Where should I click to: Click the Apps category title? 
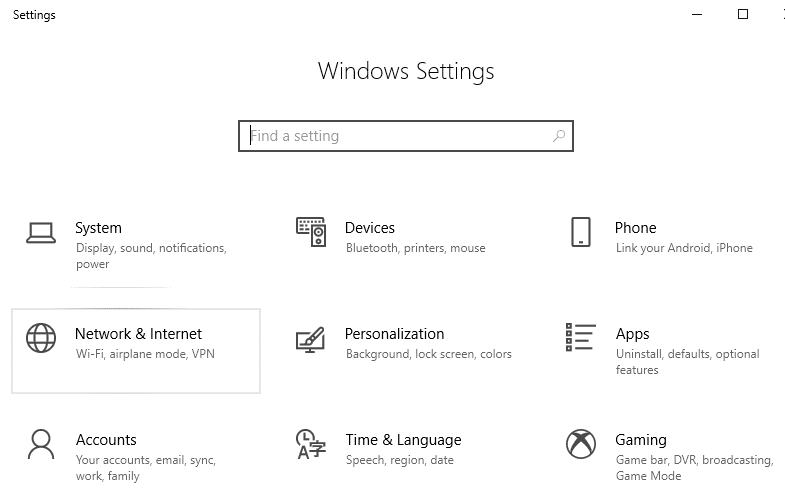point(632,334)
